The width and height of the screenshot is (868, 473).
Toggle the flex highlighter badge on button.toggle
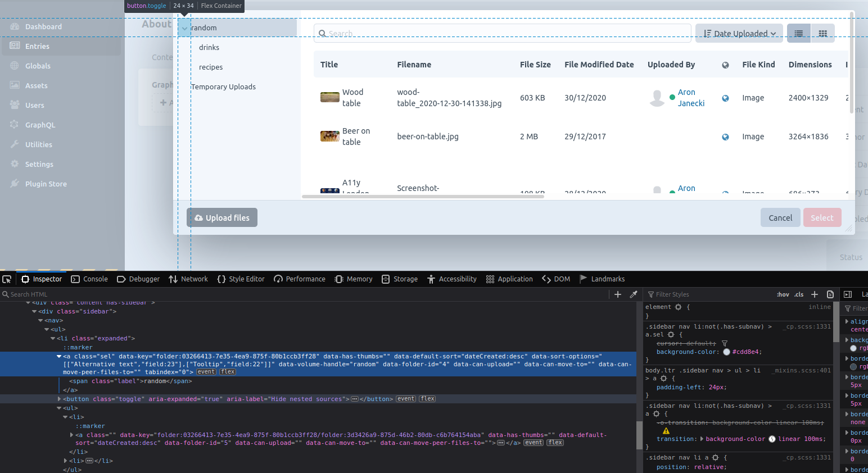tap(427, 398)
